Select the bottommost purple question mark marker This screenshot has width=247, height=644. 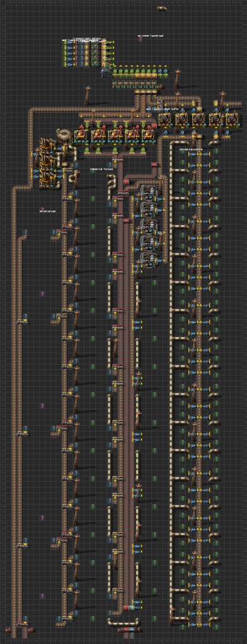point(42,596)
